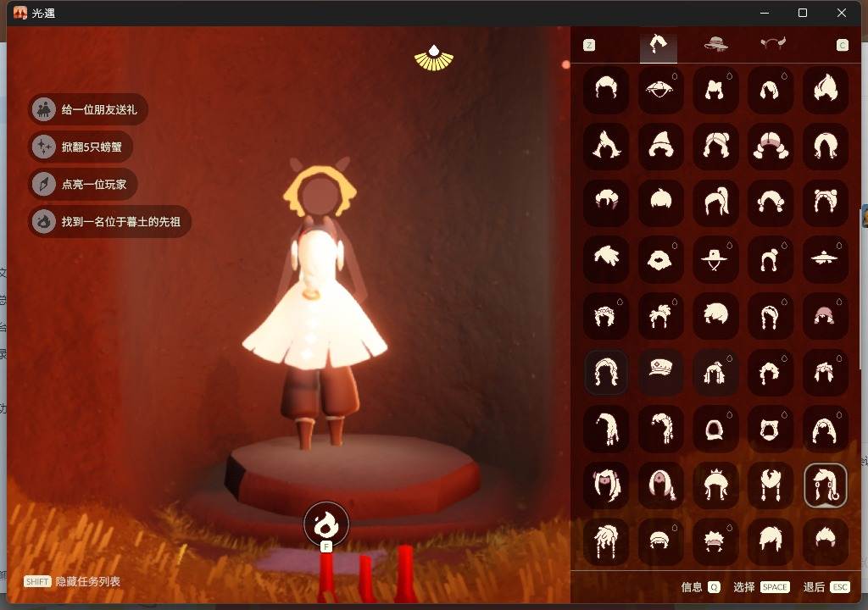Click the 选择 SPACE select prompt
Image resolution: width=868 pixels, height=610 pixels.
pos(761,587)
